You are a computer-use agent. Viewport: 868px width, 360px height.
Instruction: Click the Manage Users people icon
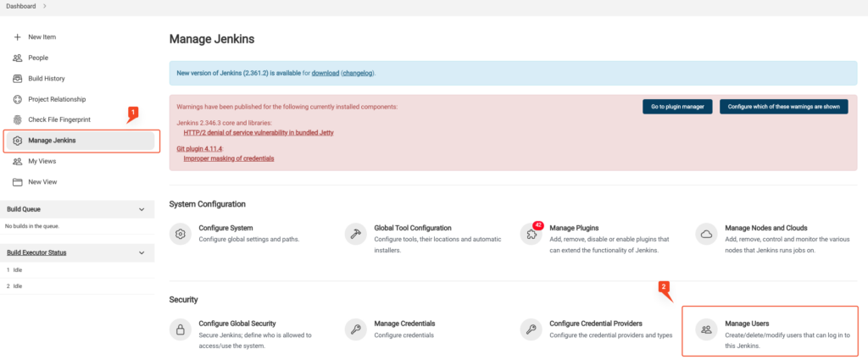[706, 330]
